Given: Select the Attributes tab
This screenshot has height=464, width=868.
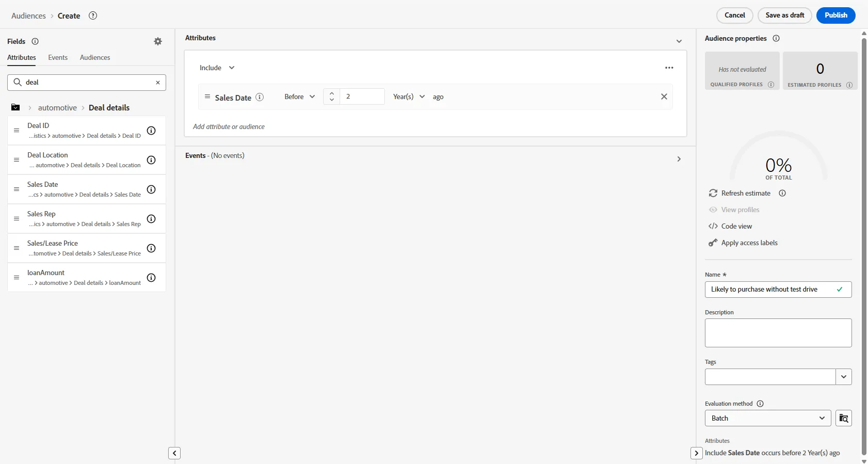Looking at the screenshot, I should pos(22,57).
